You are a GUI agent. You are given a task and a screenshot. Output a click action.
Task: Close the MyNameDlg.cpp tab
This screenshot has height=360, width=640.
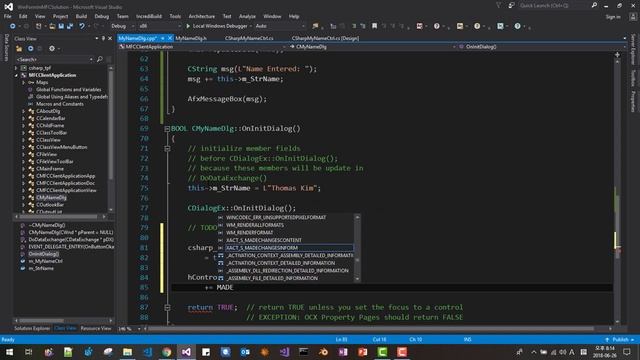pos(170,38)
